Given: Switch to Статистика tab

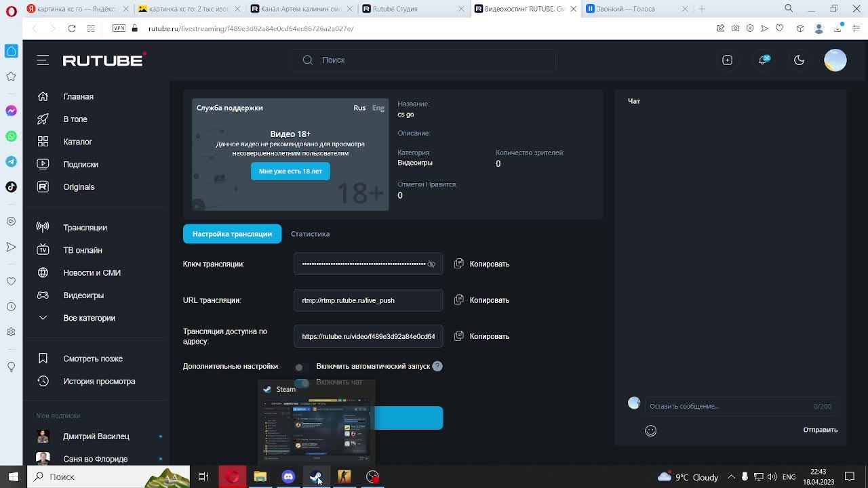Looking at the screenshot, I should click(310, 234).
